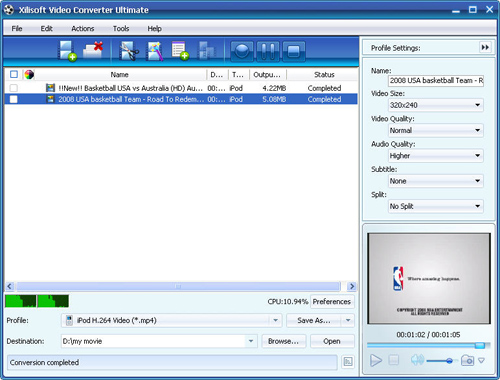
Task: Start conversion with the round Convert button
Action: tap(242, 51)
